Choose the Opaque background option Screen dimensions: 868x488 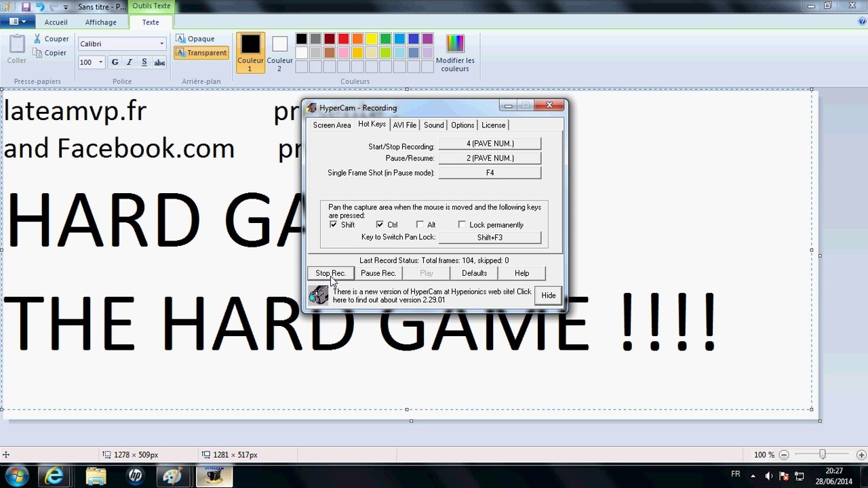tap(195, 39)
